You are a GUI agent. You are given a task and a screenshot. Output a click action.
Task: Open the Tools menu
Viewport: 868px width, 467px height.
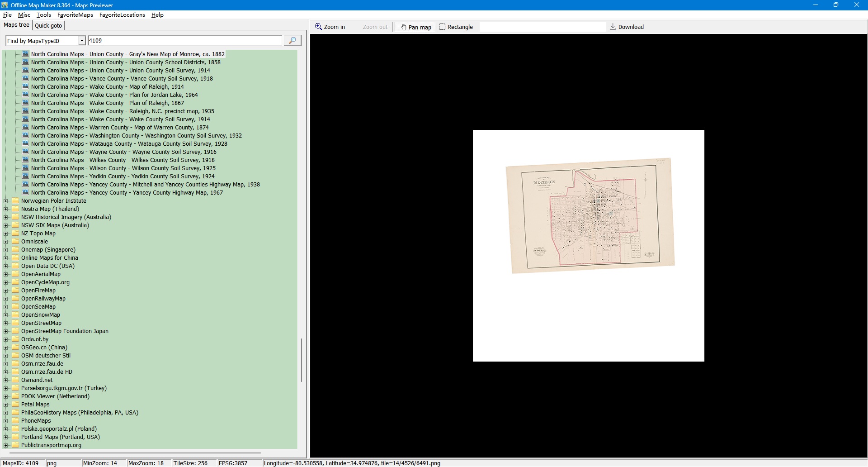coord(43,15)
